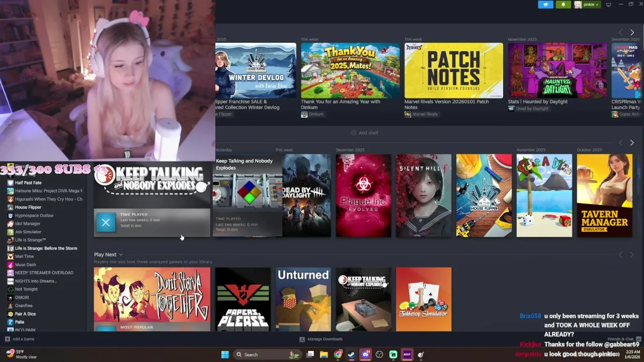
Task: Open Papers, Please in Play Next
Action: pos(243,299)
